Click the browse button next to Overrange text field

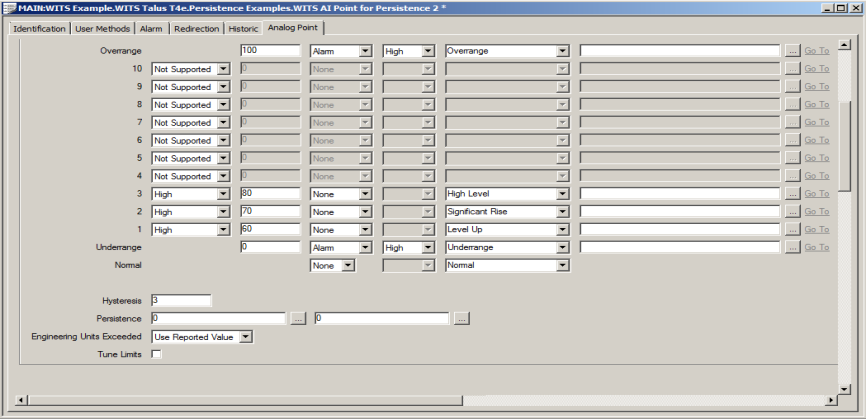pyautogui.click(x=792, y=51)
